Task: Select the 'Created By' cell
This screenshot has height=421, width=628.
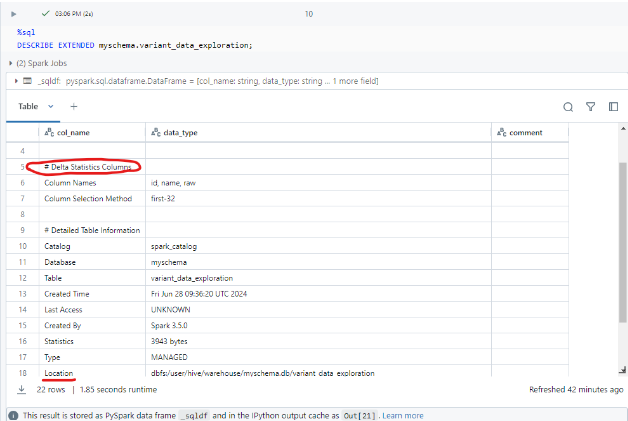Action: [92, 325]
